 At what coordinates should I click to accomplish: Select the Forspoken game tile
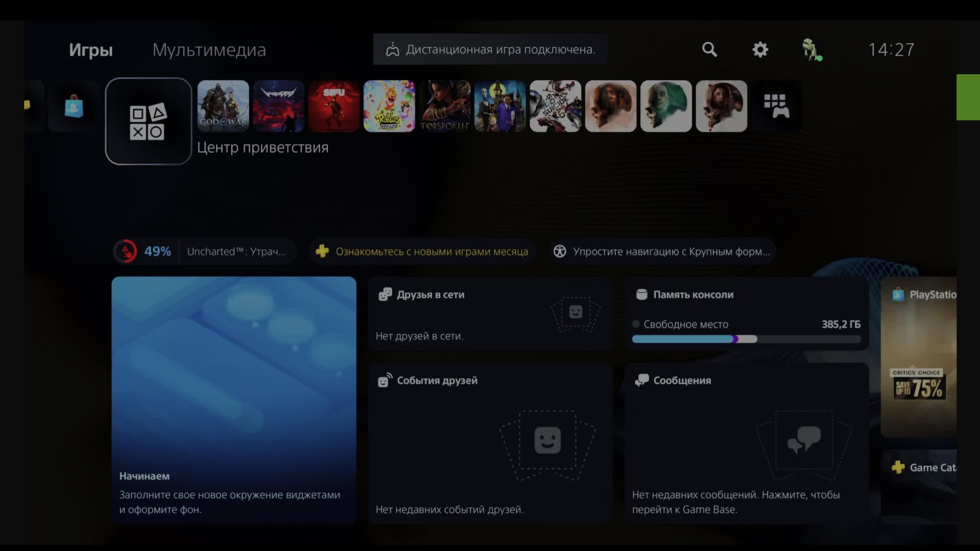[x=444, y=106]
